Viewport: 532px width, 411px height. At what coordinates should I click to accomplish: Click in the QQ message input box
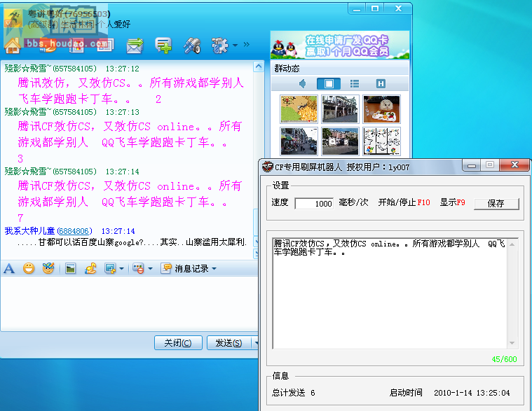point(129,303)
